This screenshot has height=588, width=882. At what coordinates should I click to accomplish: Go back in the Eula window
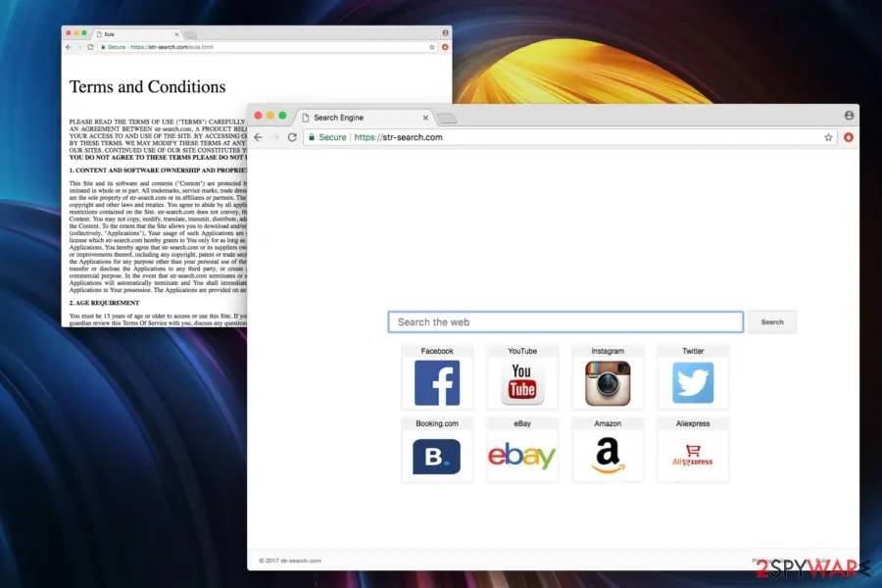coord(69,47)
